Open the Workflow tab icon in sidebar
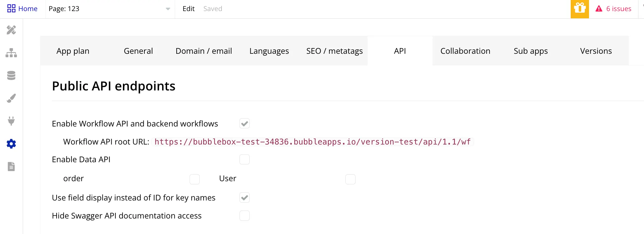This screenshot has width=644, height=234. 11,53
